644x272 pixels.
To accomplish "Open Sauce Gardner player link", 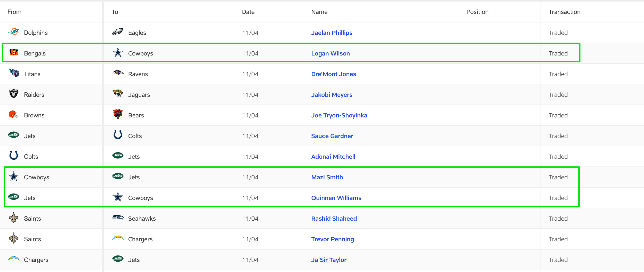I will point(332,136).
